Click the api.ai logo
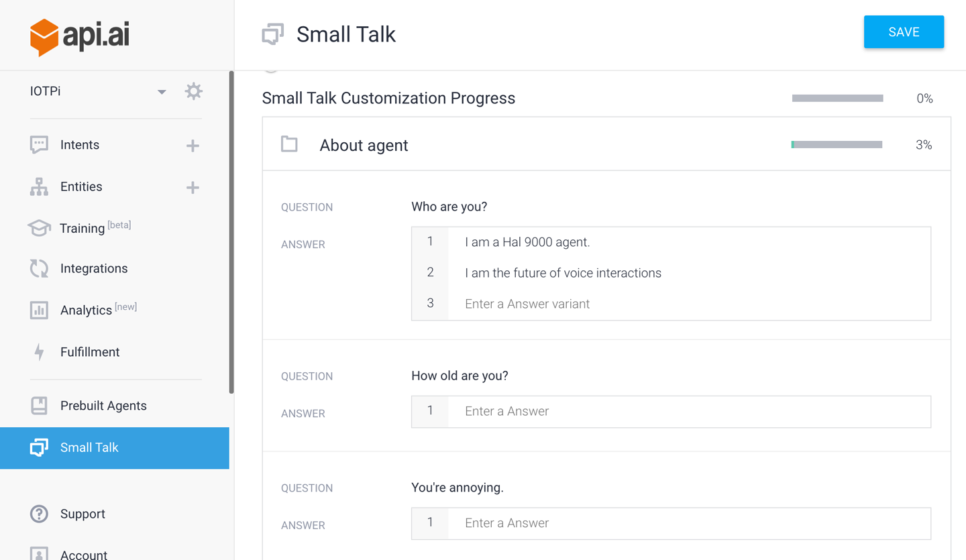Screen dimensions: 966x560 [80, 36]
